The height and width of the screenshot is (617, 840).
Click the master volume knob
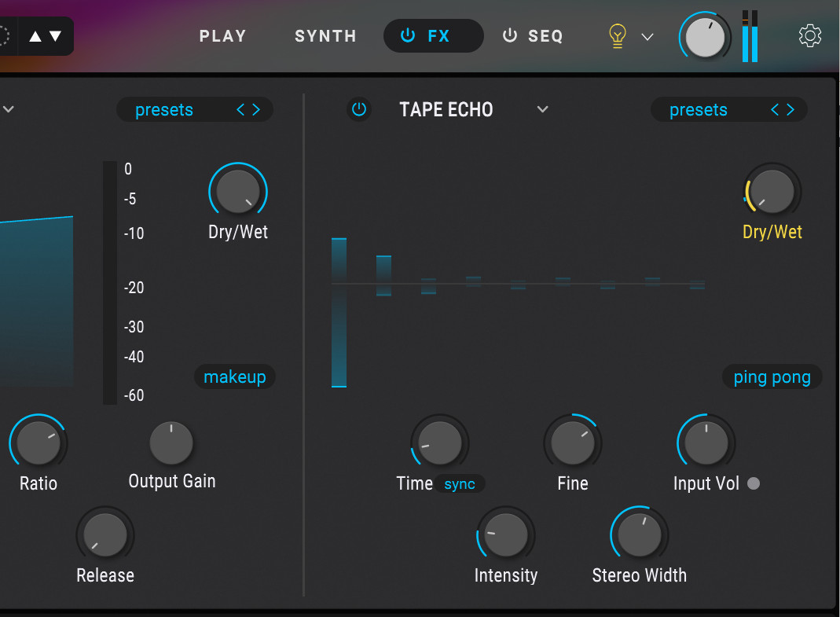705,37
